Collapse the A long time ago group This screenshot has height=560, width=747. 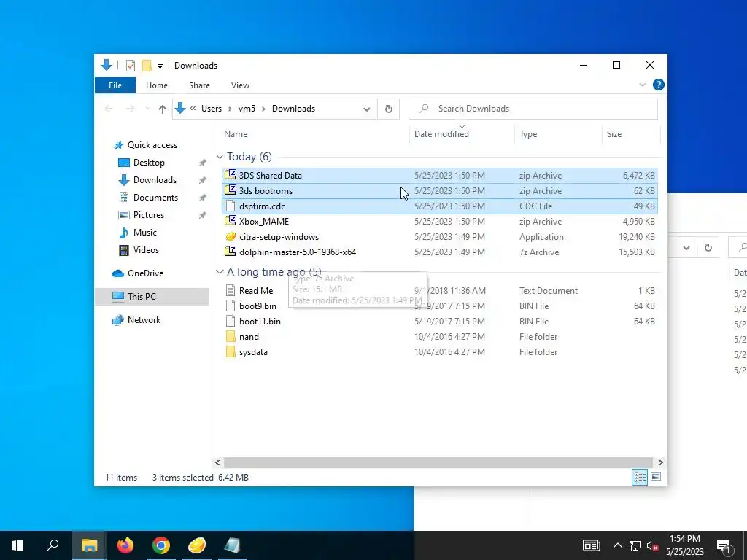(x=220, y=272)
